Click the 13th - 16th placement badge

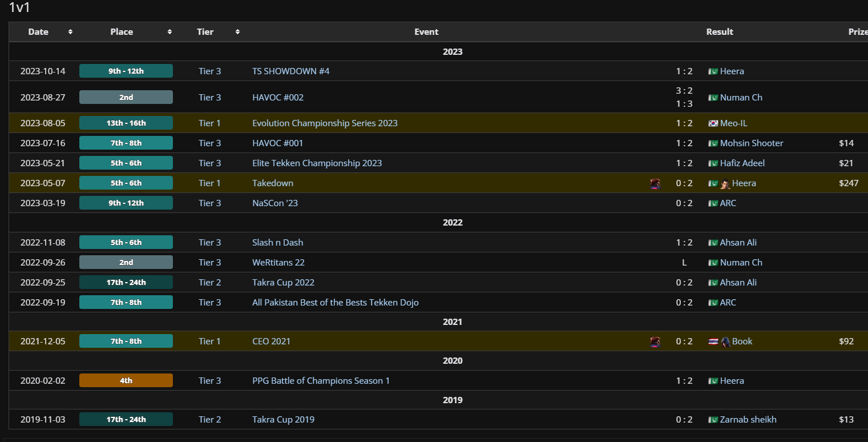(126, 123)
